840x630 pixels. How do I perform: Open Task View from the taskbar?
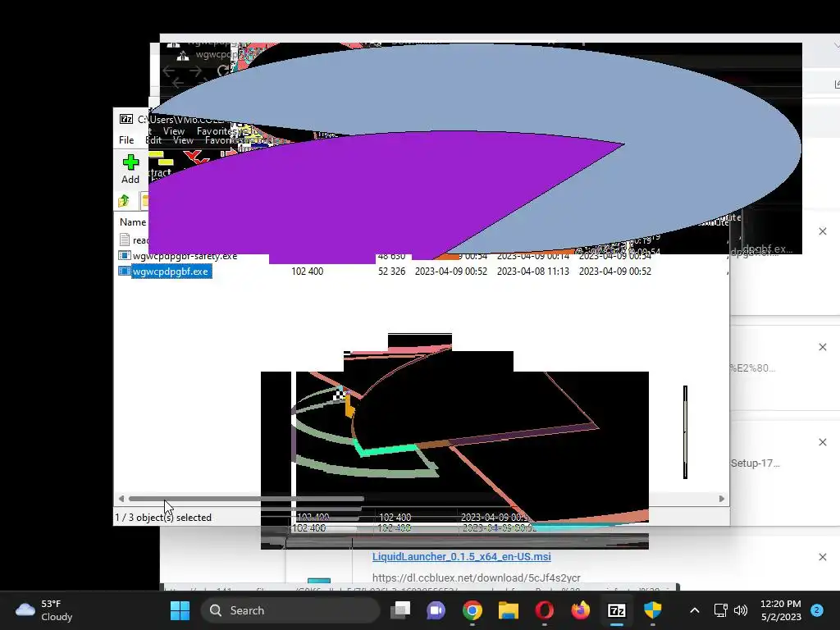[400, 610]
